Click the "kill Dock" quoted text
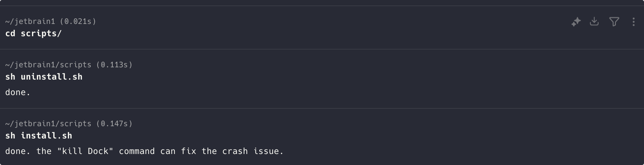Image resolution: width=644 pixels, height=165 pixels. point(85,151)
